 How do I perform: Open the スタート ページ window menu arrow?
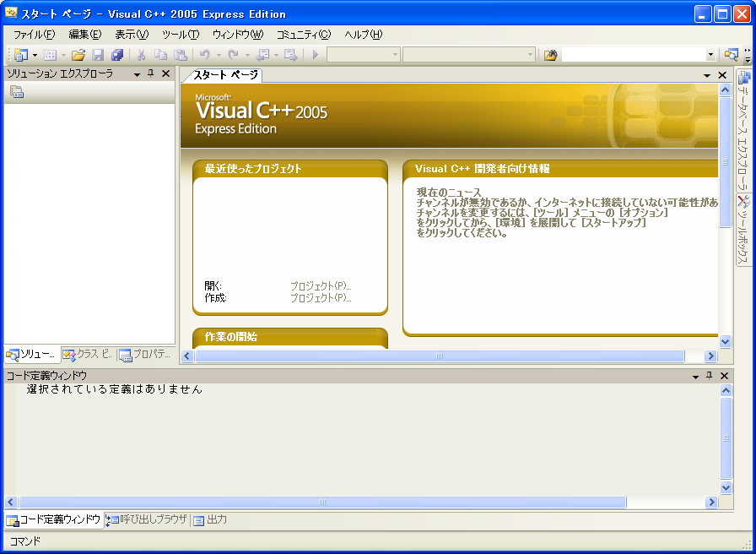pos(707,74)
